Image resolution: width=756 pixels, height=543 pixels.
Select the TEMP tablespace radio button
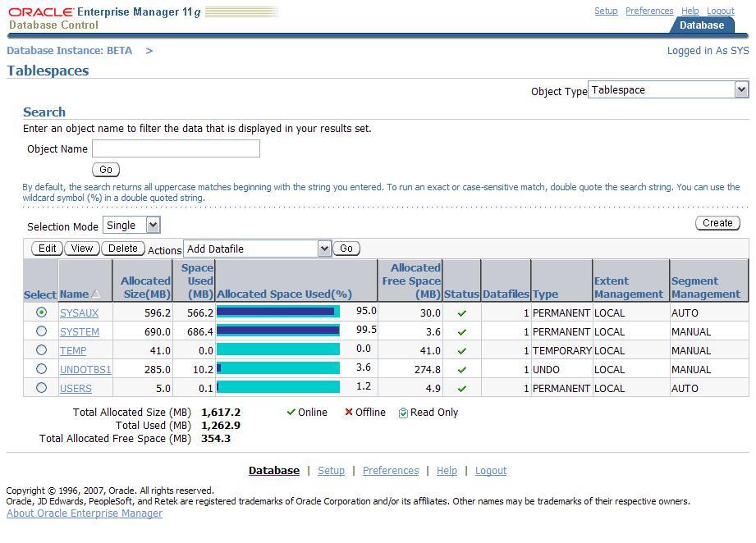pos(41,350)
